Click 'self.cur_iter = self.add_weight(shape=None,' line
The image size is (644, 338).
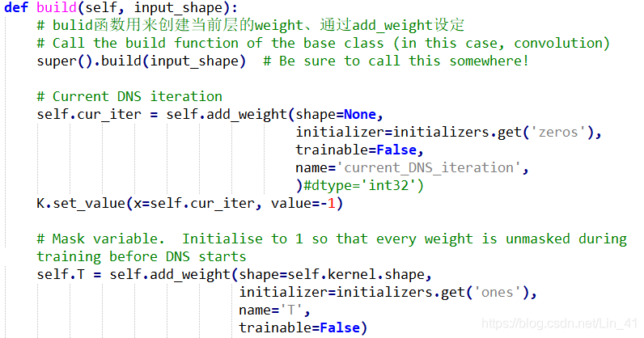pyautogui.click(x=210, y=115)
